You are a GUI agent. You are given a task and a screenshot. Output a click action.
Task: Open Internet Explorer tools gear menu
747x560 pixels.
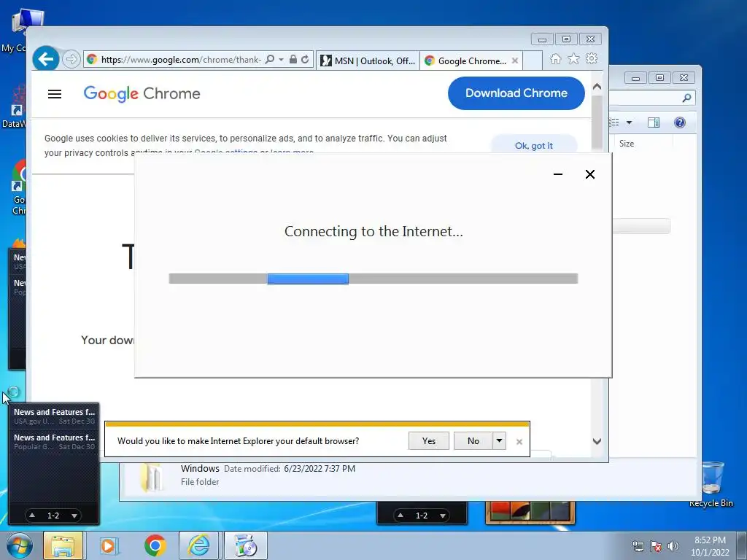pyautogui.click(x=592, y=58)
